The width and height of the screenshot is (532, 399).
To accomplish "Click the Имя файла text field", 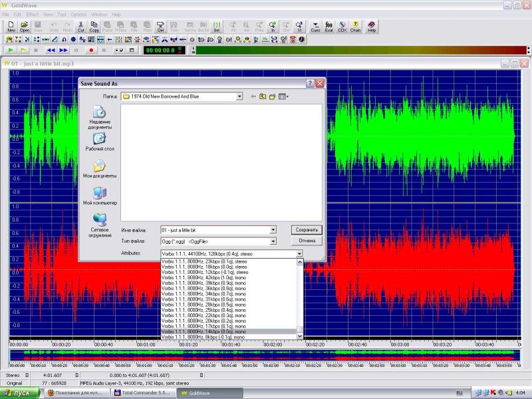I will [x=215, y=230].
